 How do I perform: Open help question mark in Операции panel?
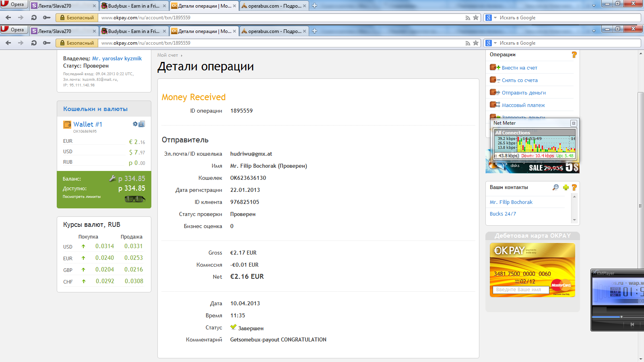(574, 55)
